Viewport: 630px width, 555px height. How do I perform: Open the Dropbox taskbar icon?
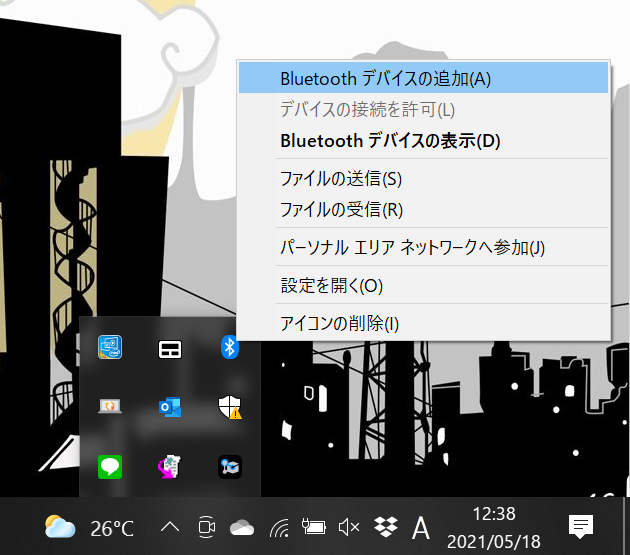tap(386, 526)
